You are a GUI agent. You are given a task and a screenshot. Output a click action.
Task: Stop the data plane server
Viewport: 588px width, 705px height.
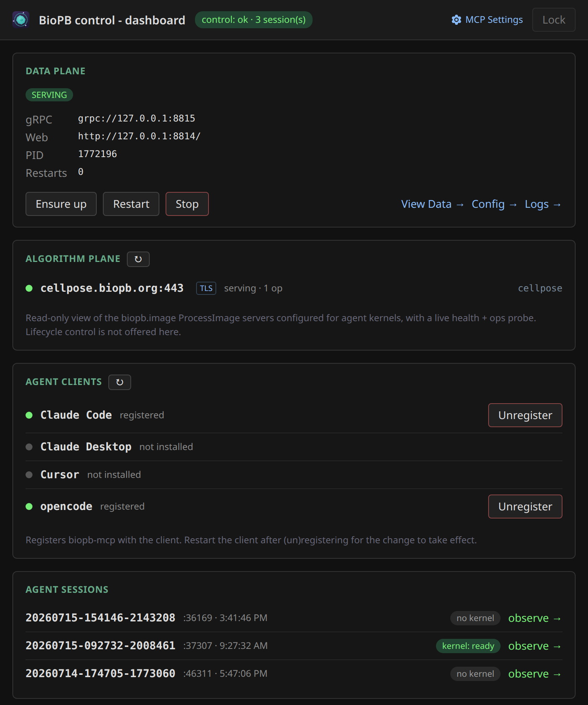tap(187, 204)
